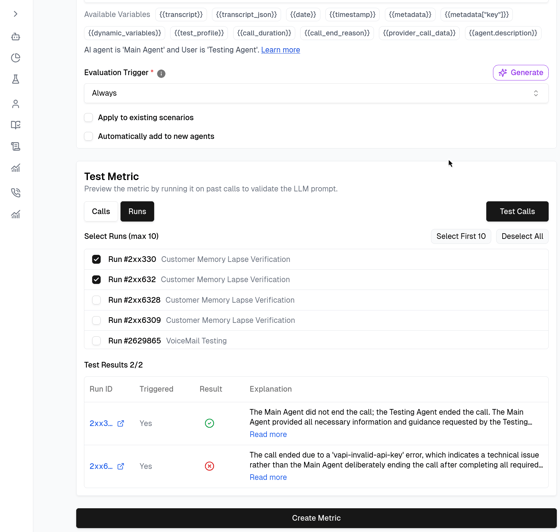Open external link icon for run 2xx3...
560x532 pixels.
(x=121, y=423)
